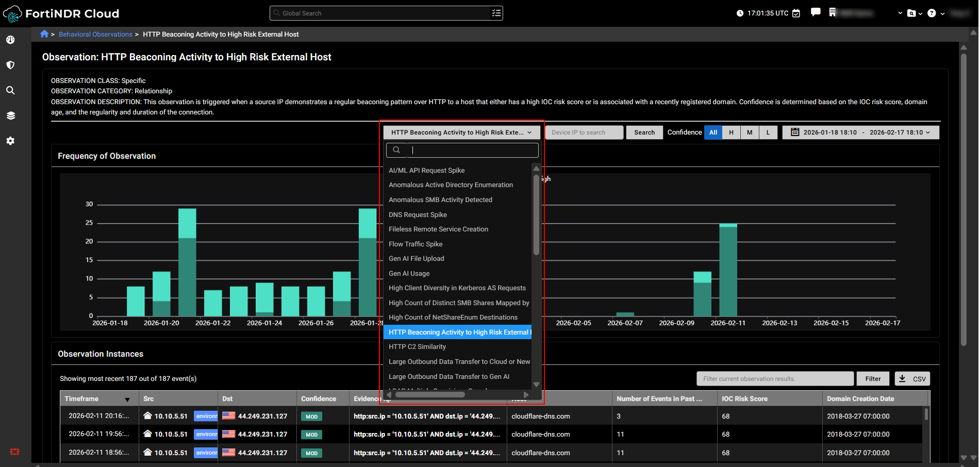980x467 pixels.
Task: Click the Device IP to search field
Action: [x=584, y=132]
